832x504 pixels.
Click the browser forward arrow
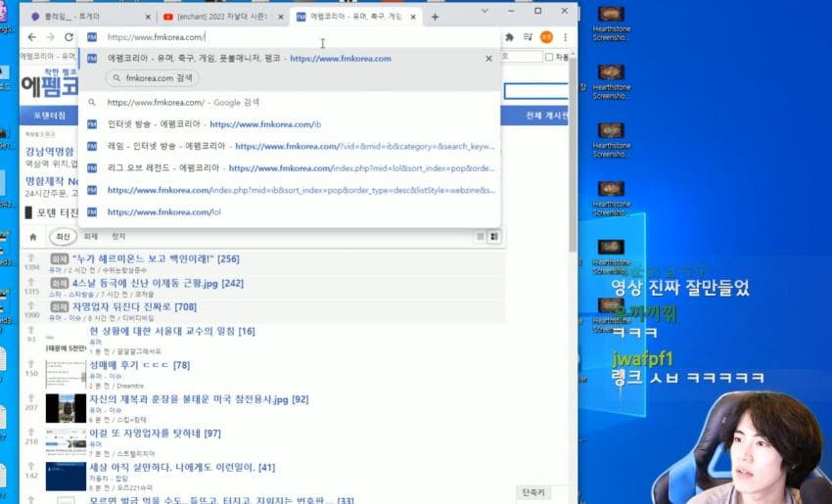coord(50,37)
